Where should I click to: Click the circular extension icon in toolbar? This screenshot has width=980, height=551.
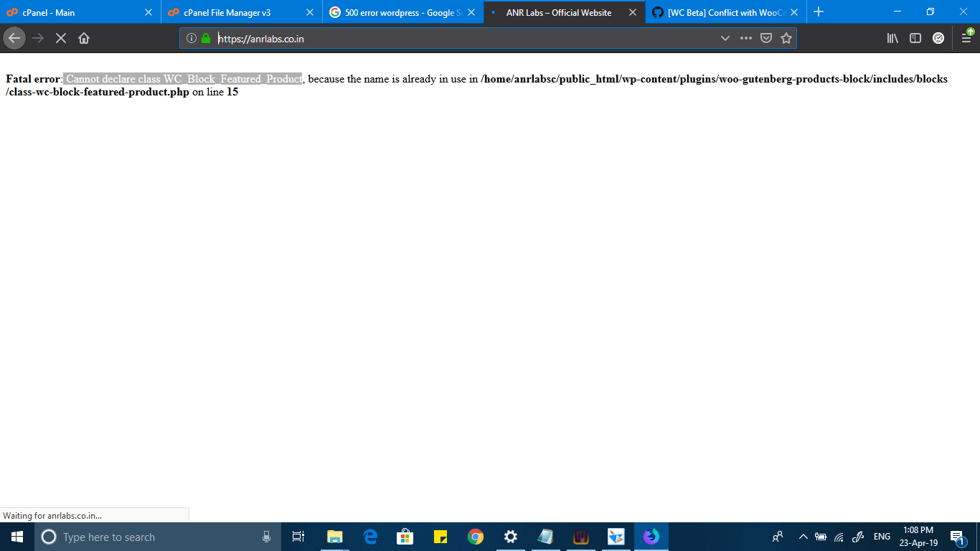(x=938, y=38)
